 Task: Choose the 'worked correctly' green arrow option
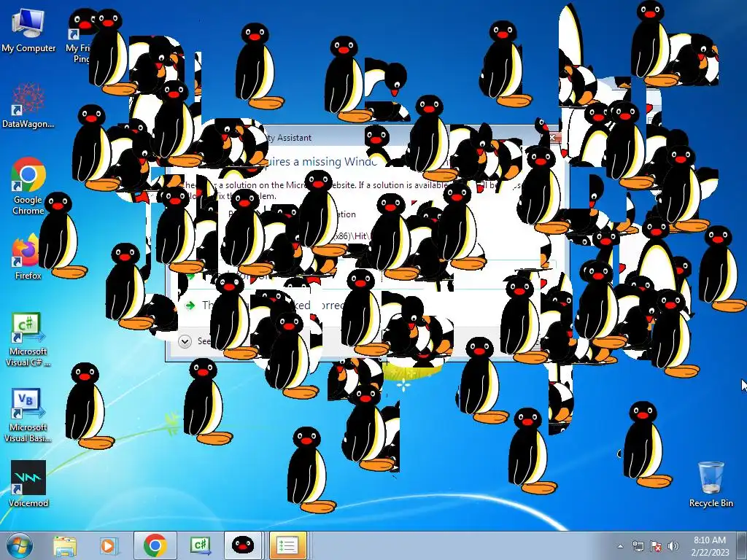pyautogui.click(x=190, y=306)
